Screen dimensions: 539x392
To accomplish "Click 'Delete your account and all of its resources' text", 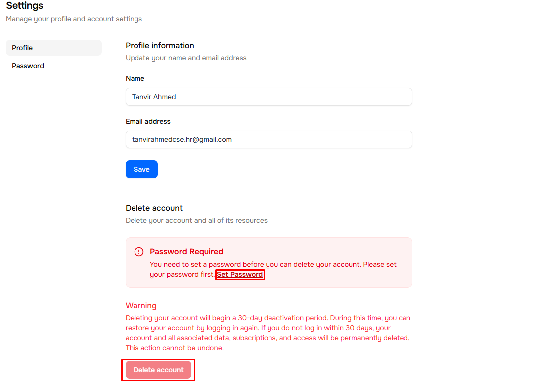I will pyautogui.click(x=196, y=220).
